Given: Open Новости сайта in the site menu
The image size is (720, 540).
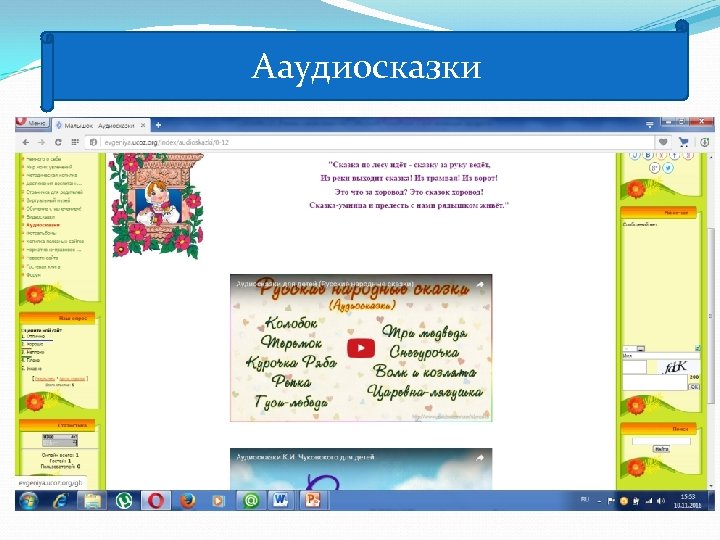Looking at the screenshot, I should click(42, 258).
